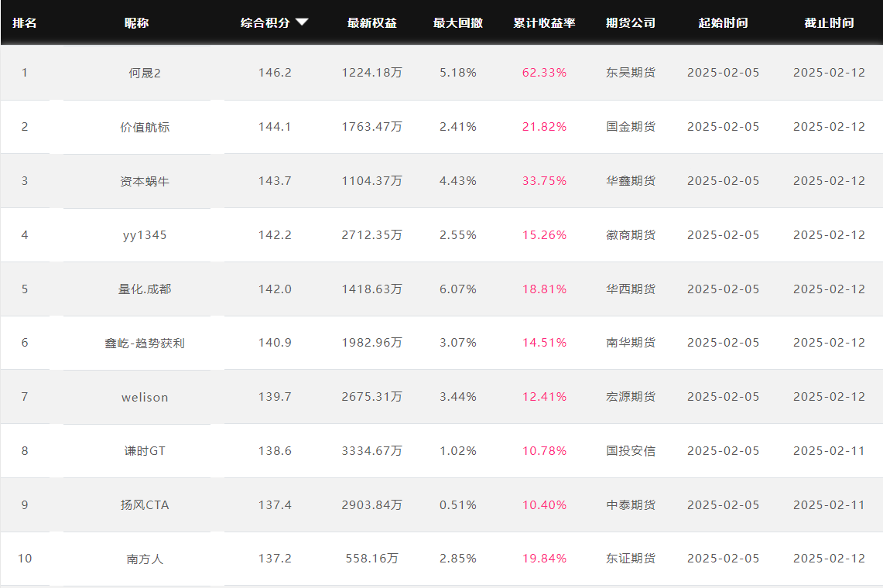883x588 pixels.
Task: Click futures company 东证期货
Action: [x=631, y=558]
